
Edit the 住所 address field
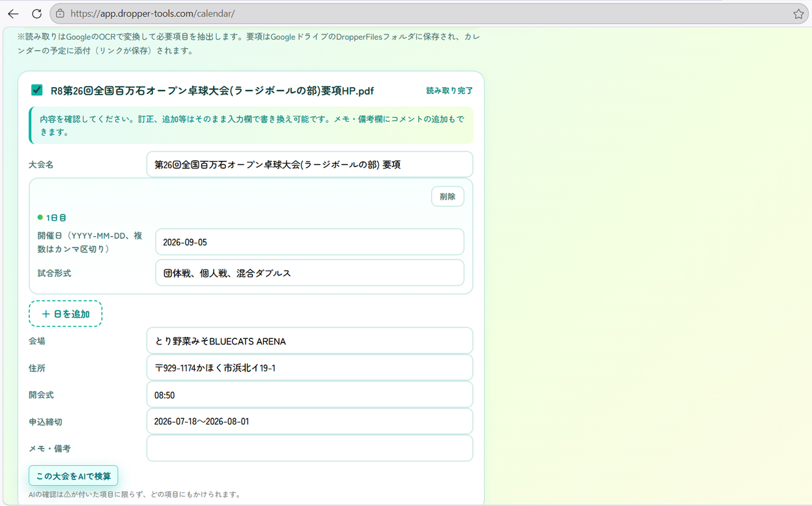pos(309,368)
